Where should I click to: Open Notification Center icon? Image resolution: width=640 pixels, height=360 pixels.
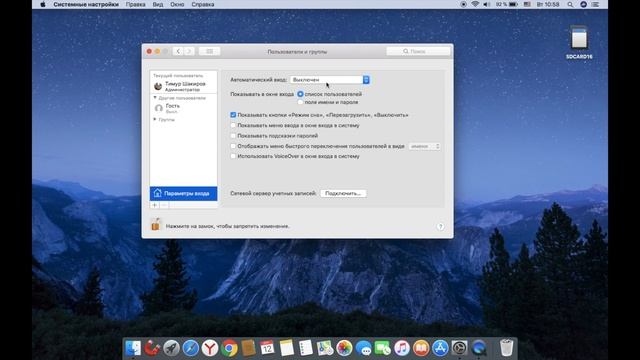click(596, 4)
